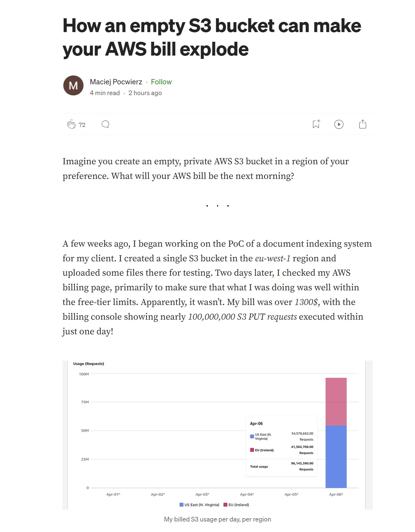The height and width of the screenshot is (532, 415).
Task: Select the Apr-01 axis label
Action: coord(113,494)
